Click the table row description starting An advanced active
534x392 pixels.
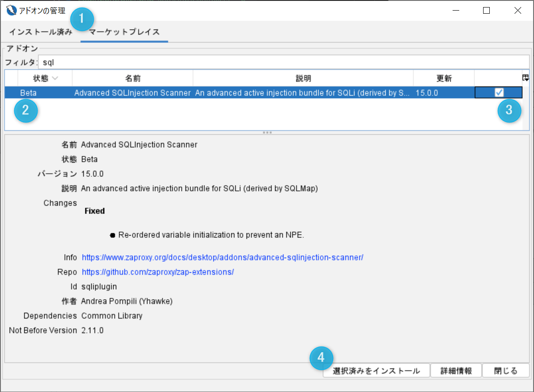303,93
